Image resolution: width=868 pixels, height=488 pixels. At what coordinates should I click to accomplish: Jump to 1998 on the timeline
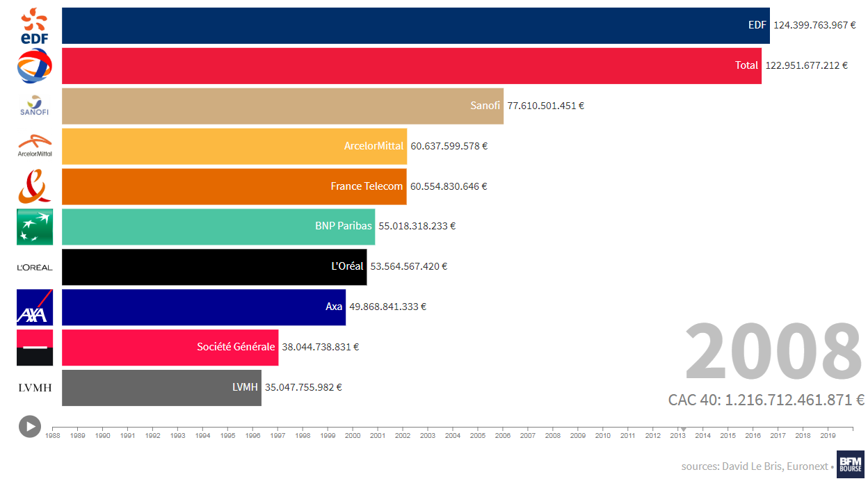[x=303, y=435]
